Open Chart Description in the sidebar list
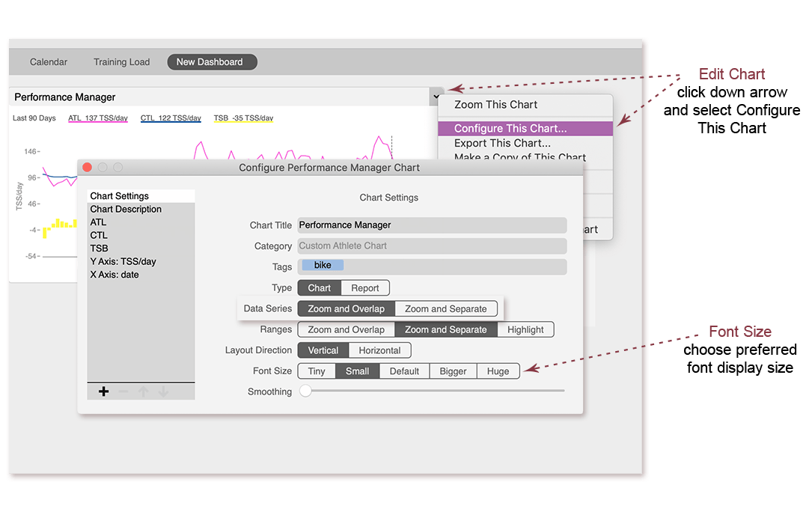This screenshot has width=812, height=506. point(141,210)
